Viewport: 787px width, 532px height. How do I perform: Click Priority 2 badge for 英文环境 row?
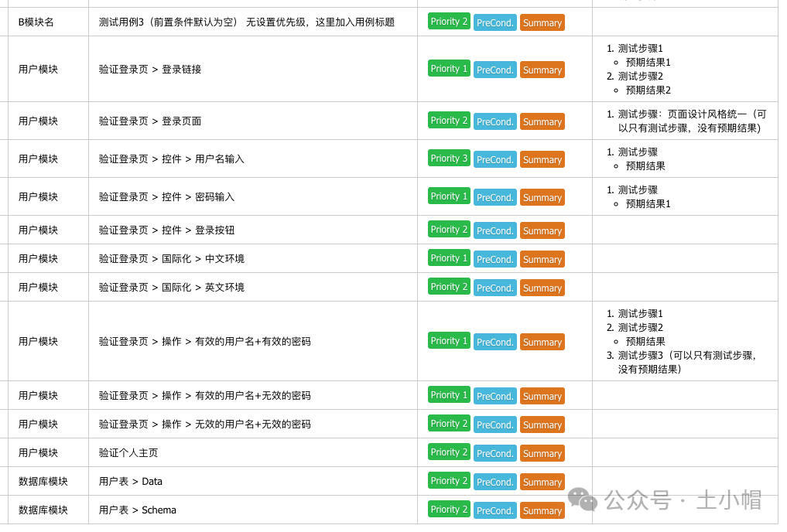coord(449,287)
